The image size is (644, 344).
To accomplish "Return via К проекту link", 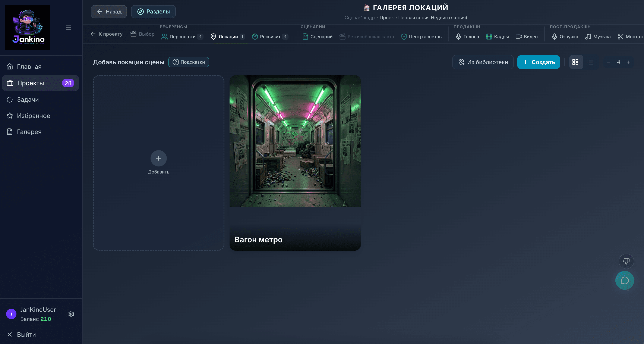I will (x=107, y=34).
